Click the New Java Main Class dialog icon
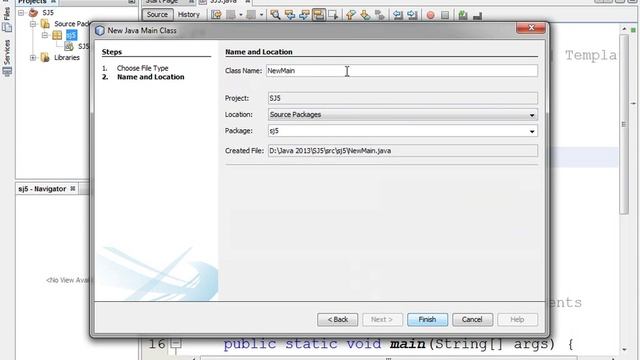Image resolution: width=640 pixels, height=360 pixels. (x=100, y=31)
